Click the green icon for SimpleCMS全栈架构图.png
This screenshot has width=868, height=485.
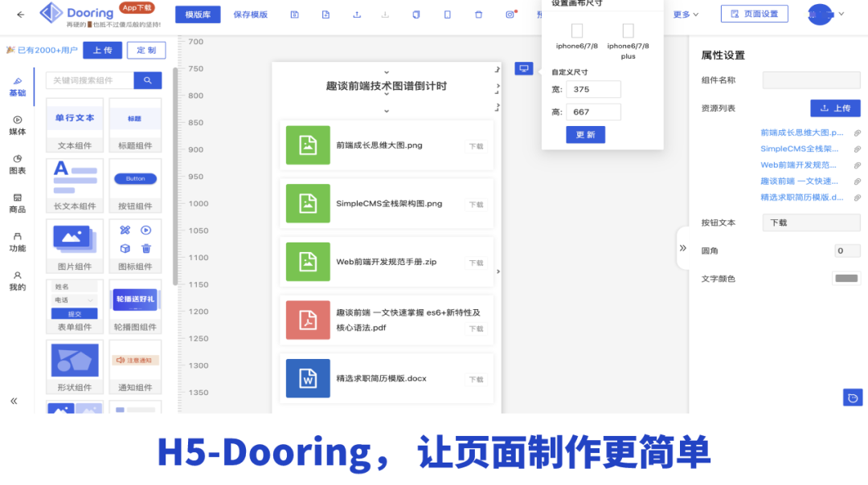pyautogui.click(x=308, y=203)
